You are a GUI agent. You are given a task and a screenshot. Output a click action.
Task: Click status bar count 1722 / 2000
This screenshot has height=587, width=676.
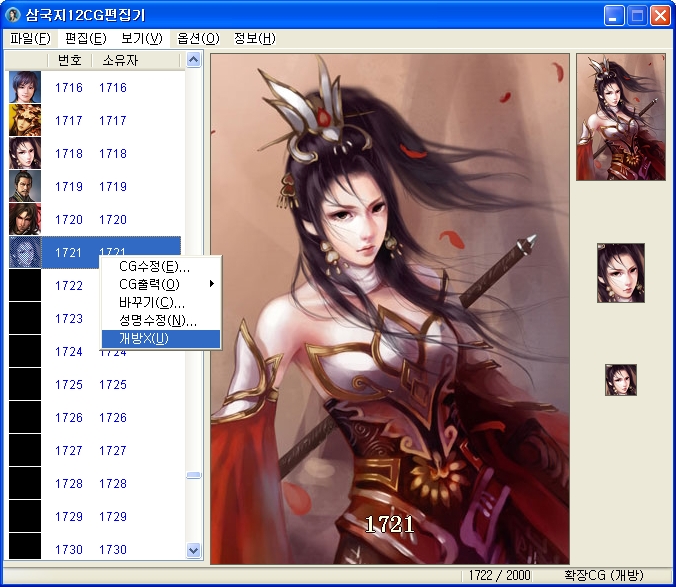pyautogui.click(x=499, y=575)
